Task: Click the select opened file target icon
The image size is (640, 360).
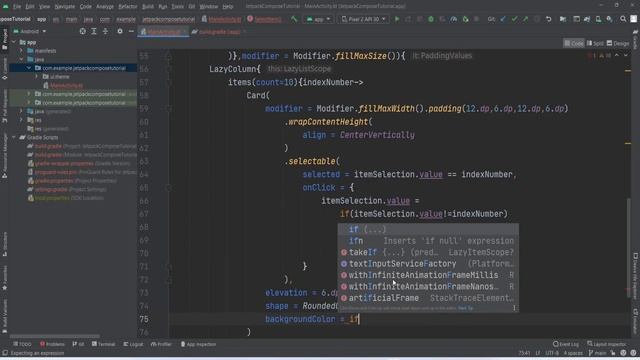Action: tap(82, 31)
